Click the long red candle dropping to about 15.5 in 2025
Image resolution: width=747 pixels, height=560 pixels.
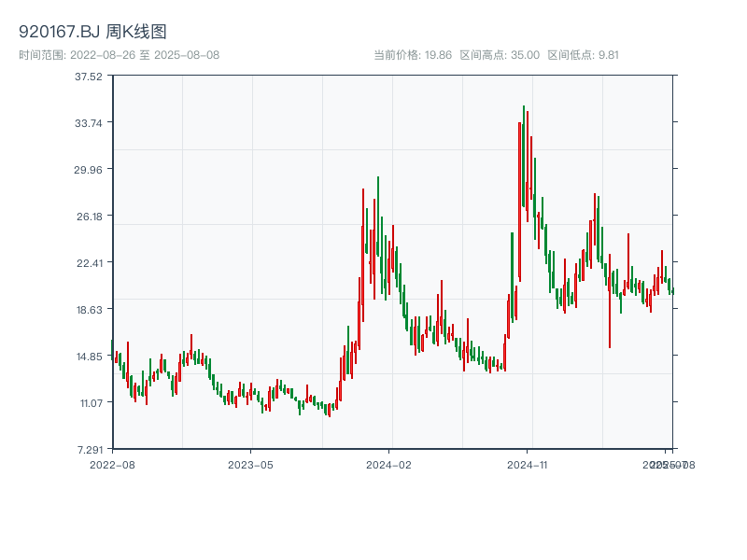pyautogui.click(x=610, y=301)
